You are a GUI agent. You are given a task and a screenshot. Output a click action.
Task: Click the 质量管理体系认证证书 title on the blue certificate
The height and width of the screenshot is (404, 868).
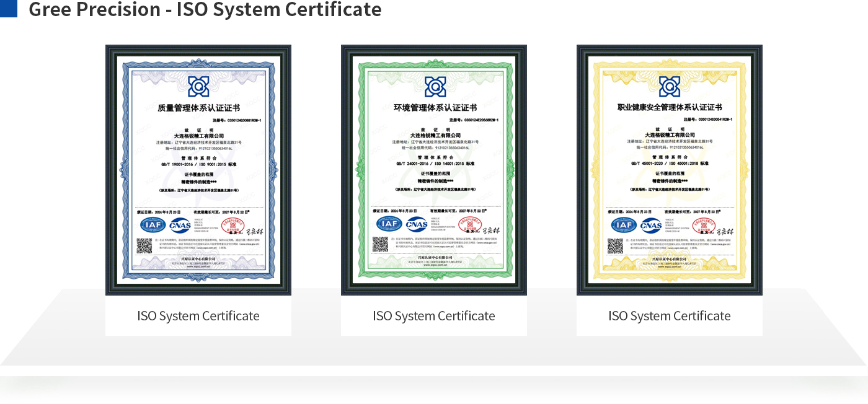coord(198,108)
